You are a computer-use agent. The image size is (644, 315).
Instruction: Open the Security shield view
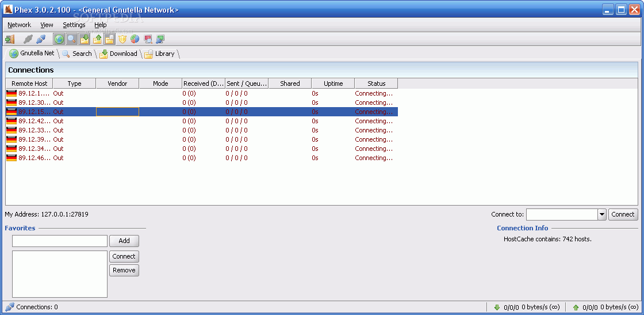[x=122, y=40]
